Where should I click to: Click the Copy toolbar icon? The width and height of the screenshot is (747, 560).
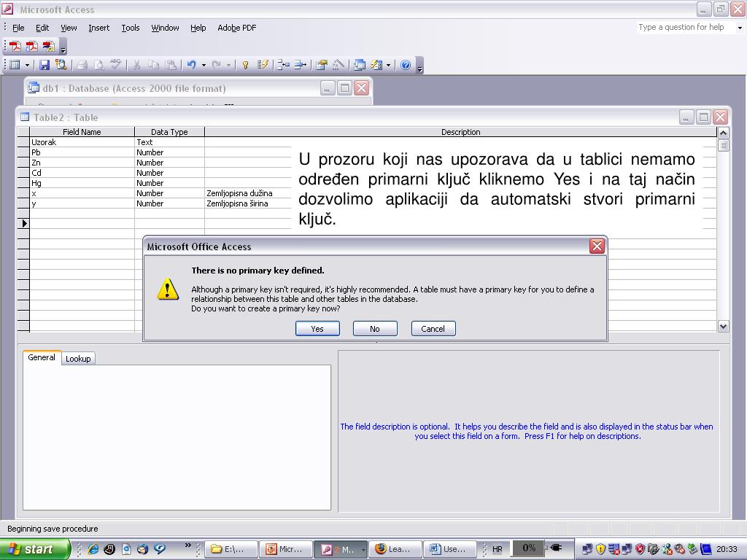[153, 65]
